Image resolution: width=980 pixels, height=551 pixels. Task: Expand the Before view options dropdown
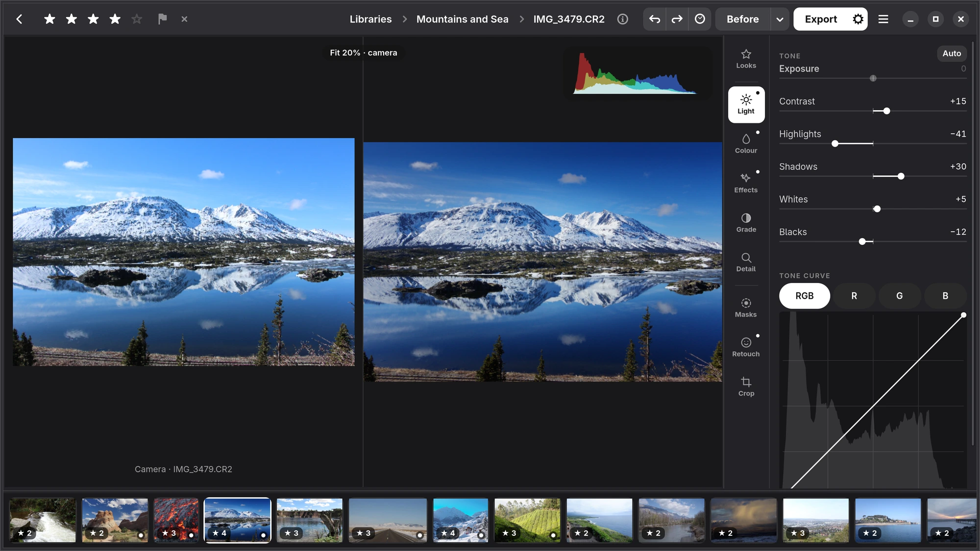point(780,19)
